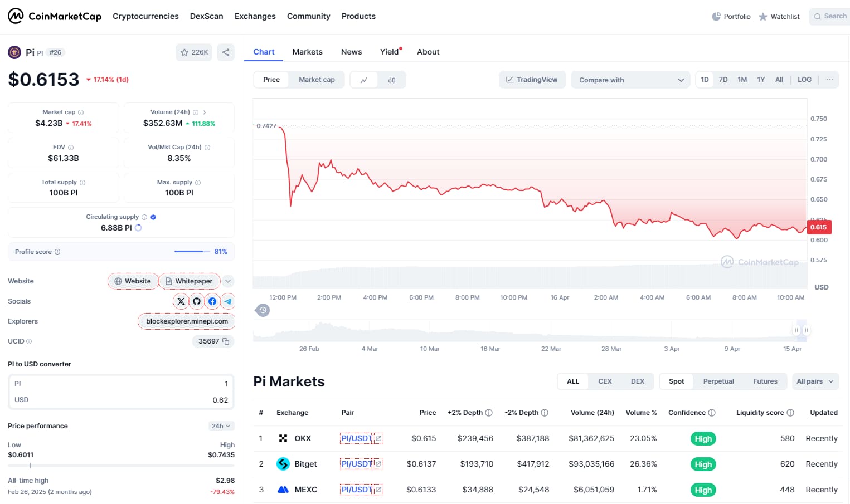The width and height of the screenshot is (850, 504).
Task: Open the Telegram social link
Action: click(227, 301)
